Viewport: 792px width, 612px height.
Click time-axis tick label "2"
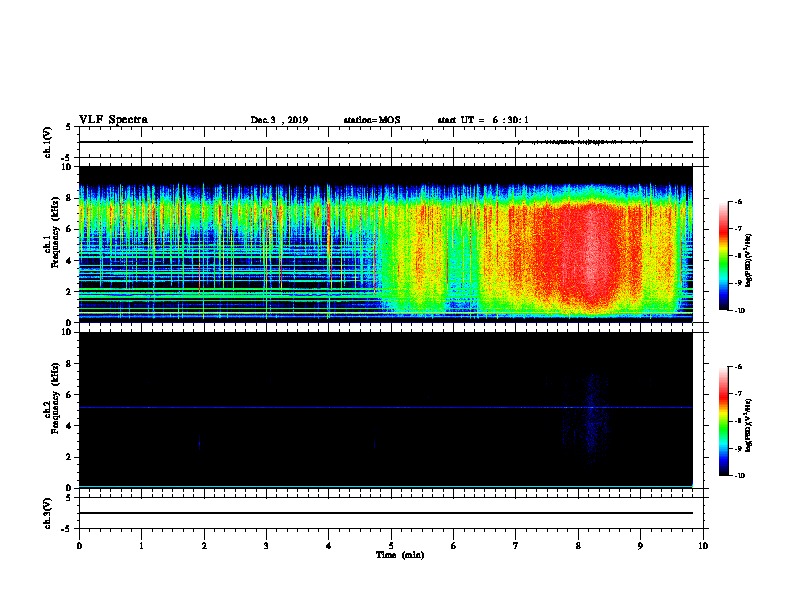[204, 546]
